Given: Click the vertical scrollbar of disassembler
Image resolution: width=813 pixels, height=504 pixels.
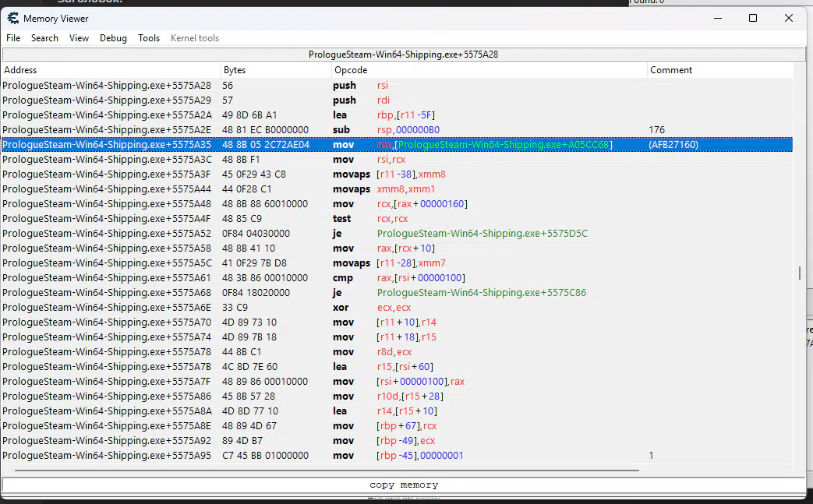Looking at the screenshot, I should pyautogui.click(x=799, y=273).
